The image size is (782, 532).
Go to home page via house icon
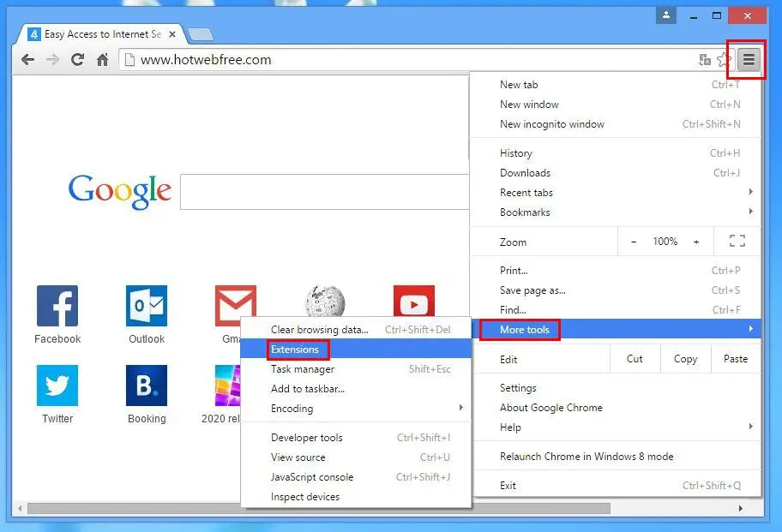pos(103,60)
